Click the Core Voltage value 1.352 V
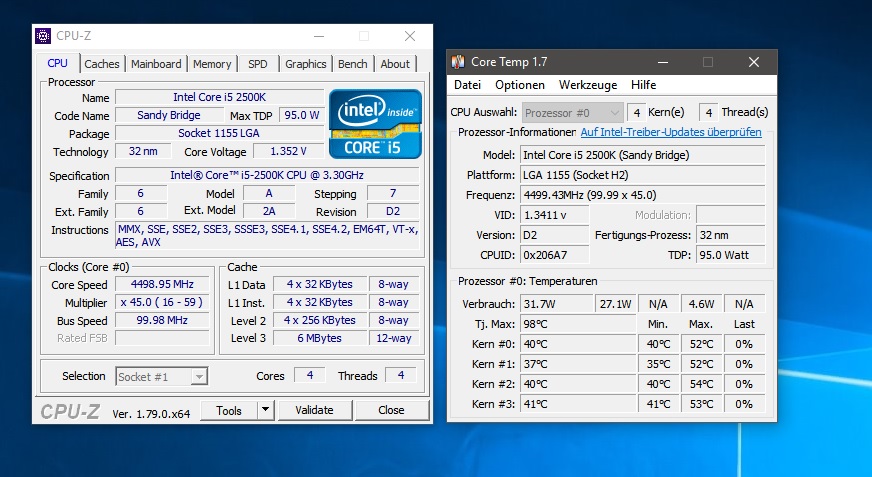 pyautogui.click(x=288, y=151)
